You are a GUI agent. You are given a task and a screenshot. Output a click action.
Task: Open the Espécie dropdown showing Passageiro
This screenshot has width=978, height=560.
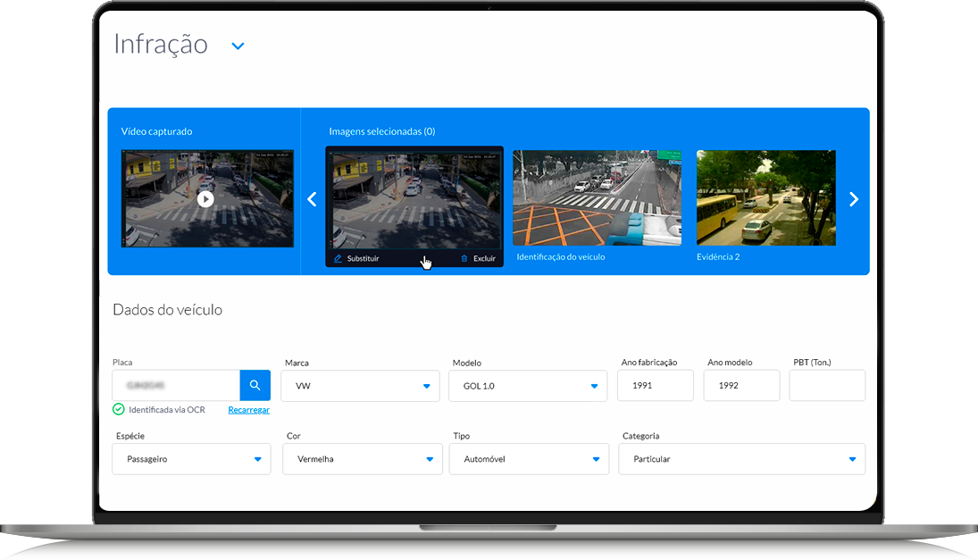point(191,459)
